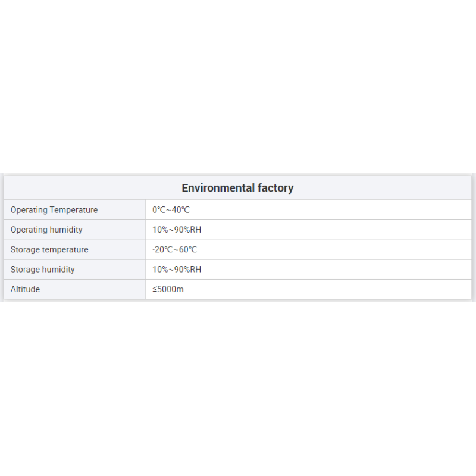The image size is (476, 476).
Task: Click the word humidity in Operating humidity row
Action: tap(66, 230)
